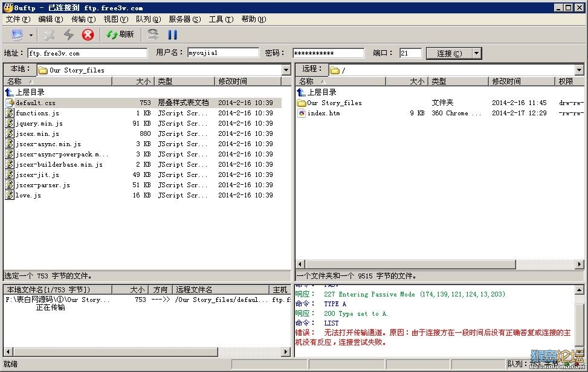This screenshot has height=372, width=588.
Task: Expand the local path dropdown
Action: tap(286, 70)
